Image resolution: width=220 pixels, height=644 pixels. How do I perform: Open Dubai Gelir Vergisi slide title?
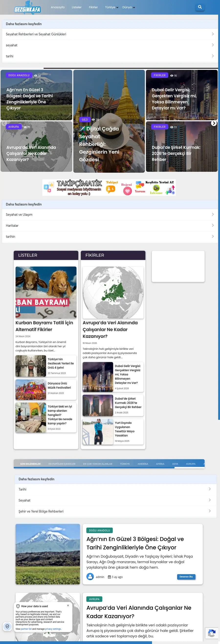click(x=174, y=99)
